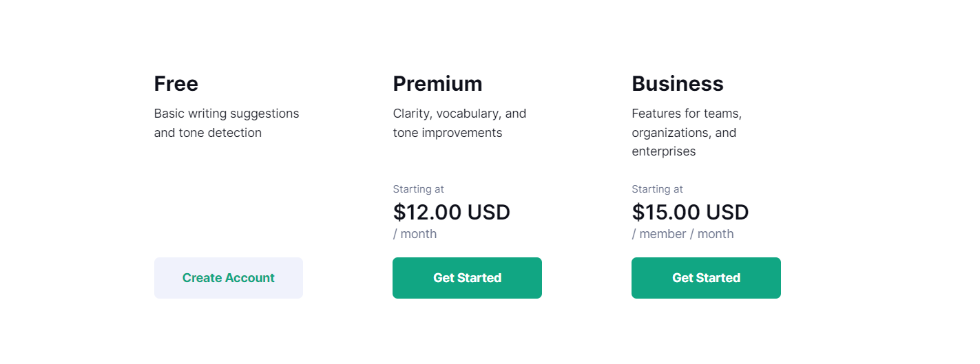
Task: Click the "Features for teams," text line
Action: point(687,114)
